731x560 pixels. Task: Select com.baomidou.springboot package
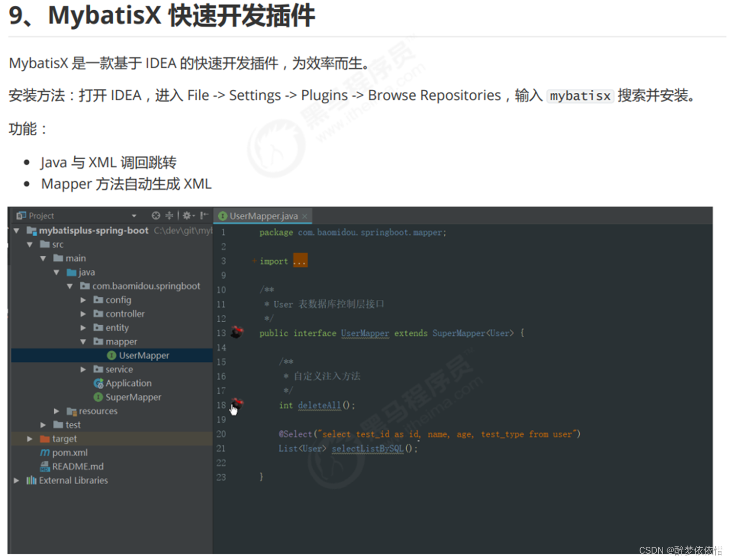click(x=146, y=286)
